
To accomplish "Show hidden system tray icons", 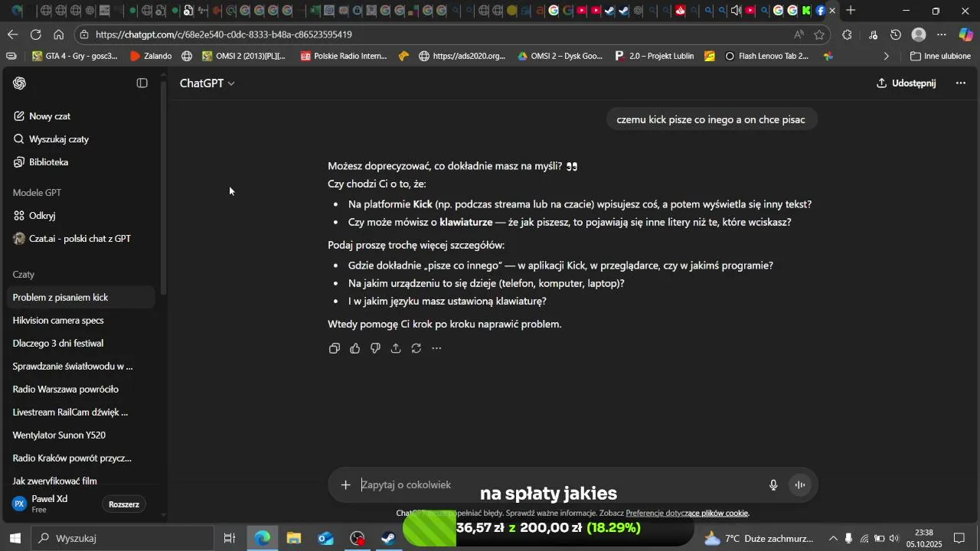I will 834,538.
